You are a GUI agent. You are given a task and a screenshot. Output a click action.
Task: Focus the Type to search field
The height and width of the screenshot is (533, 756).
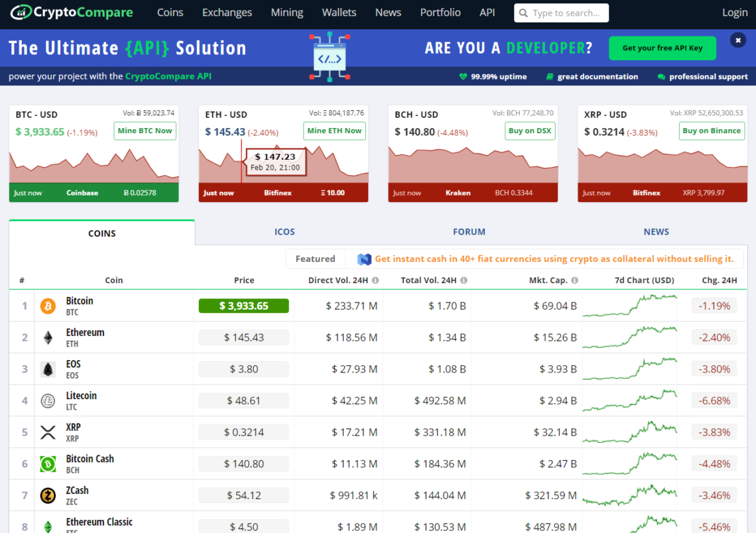[561, 13]
